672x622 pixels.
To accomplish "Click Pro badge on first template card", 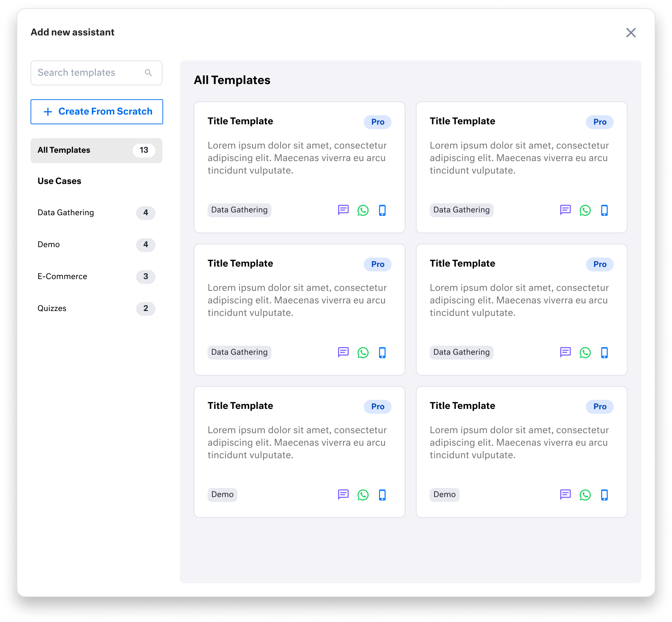I will pyautogui.click(x=377, y=122).
